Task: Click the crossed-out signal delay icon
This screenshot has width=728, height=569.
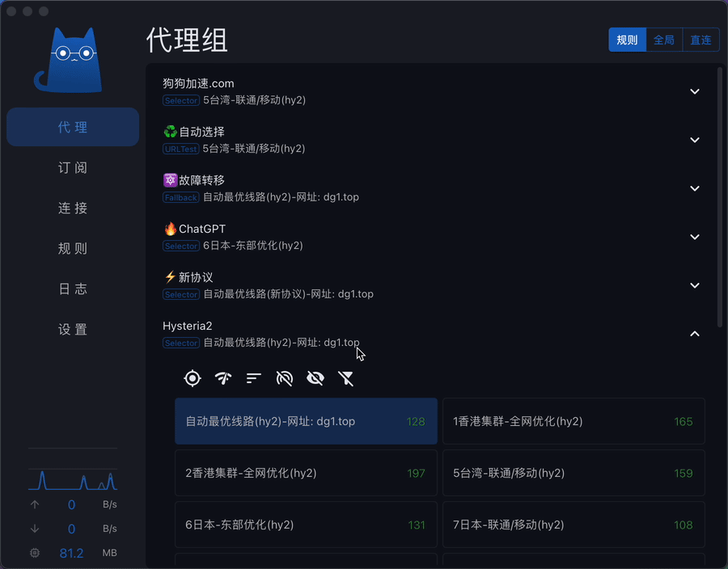Action: click(x=285, y=378)
